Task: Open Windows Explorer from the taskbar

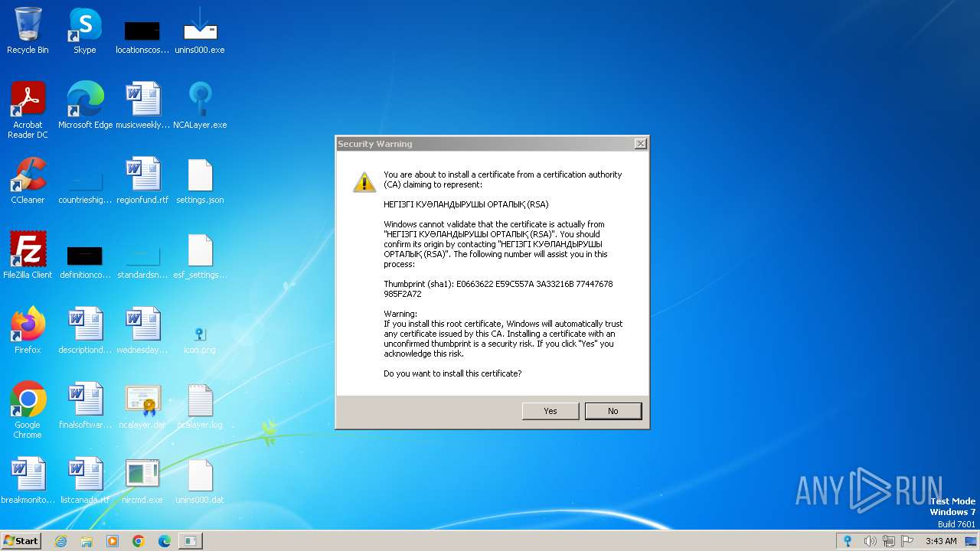Action: [87, 541]
